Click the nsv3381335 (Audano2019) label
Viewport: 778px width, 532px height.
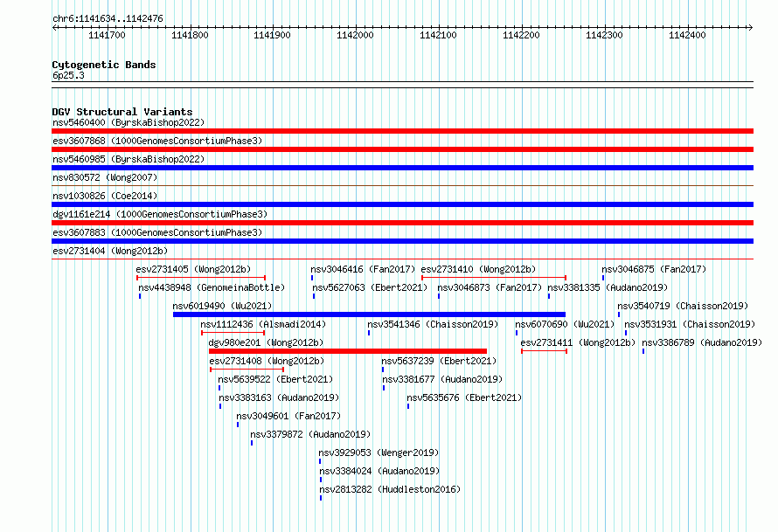tap(608, 287)
